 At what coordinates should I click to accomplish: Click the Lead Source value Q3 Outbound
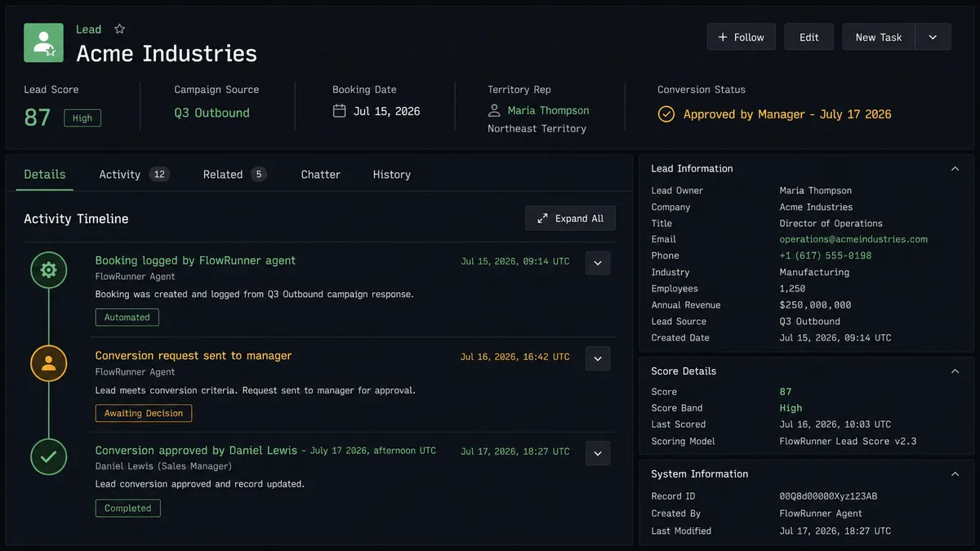tap(809, 321)
